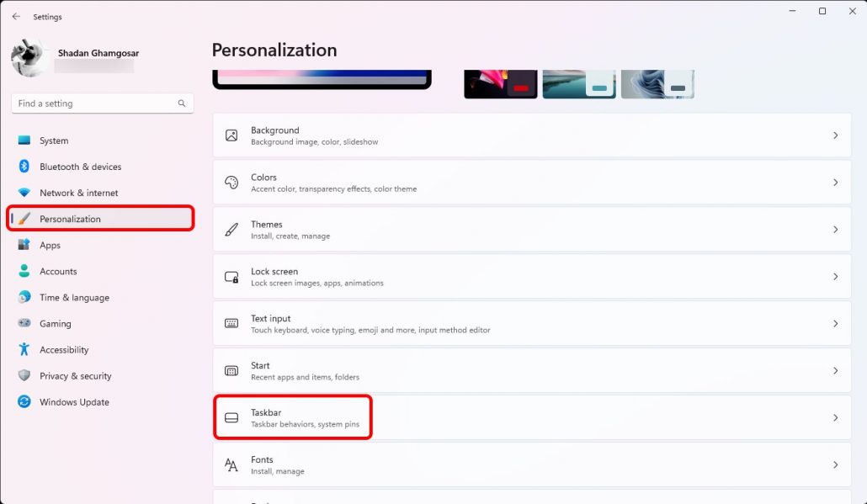Open the Lock screen chevron arrow
This screenshot has height=504, width=867.
(835, 277)
